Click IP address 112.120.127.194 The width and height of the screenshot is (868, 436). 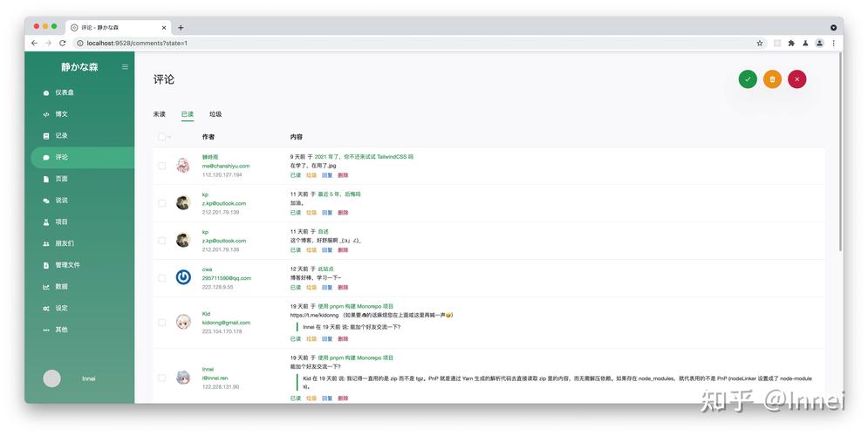[x=222, y=175]
